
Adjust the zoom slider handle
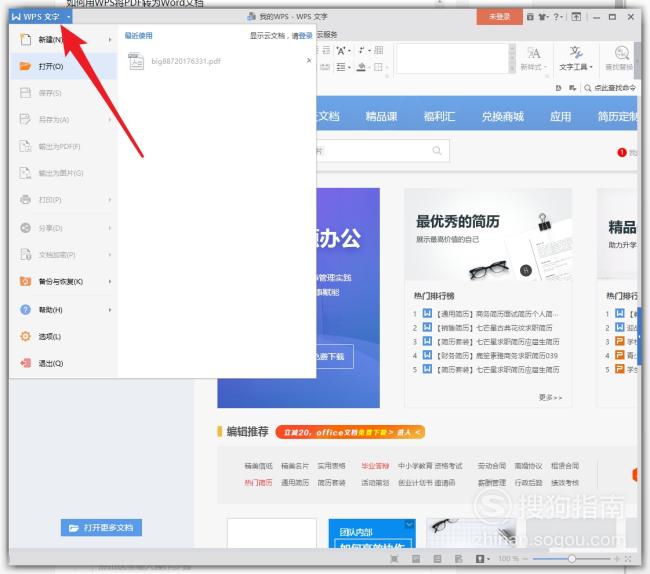coord(572,559)
